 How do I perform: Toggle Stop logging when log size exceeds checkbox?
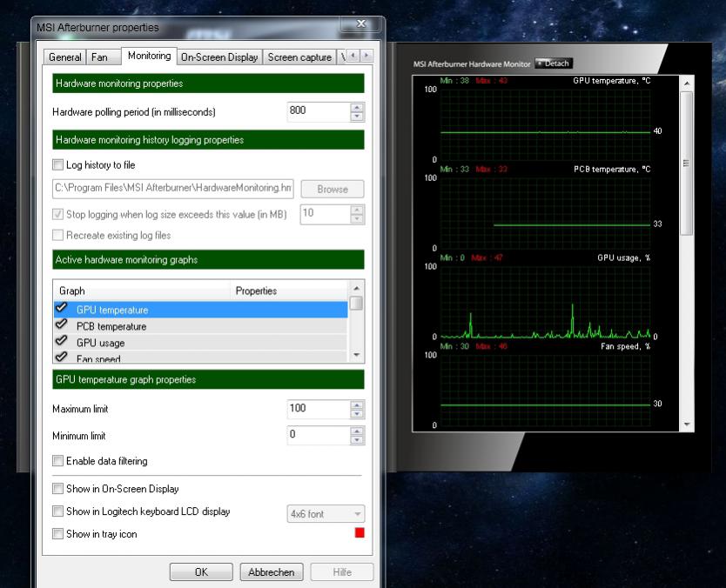[57, 214]
